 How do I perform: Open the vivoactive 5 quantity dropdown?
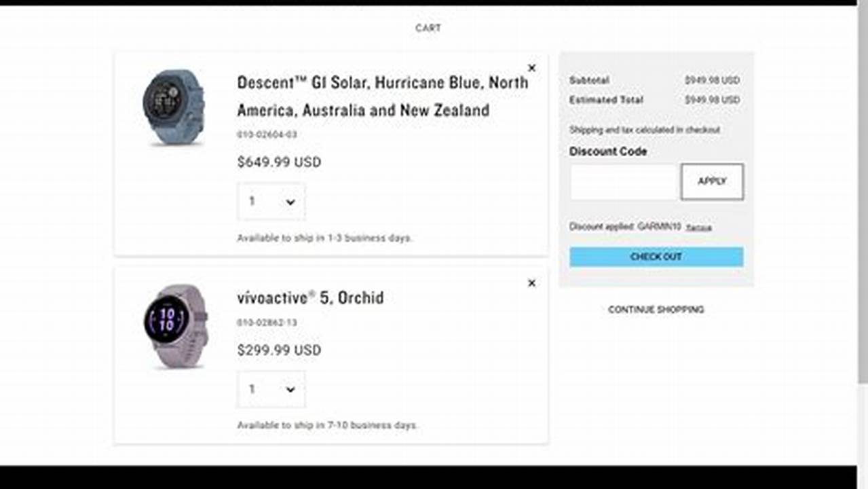click(x=271, y=389)
